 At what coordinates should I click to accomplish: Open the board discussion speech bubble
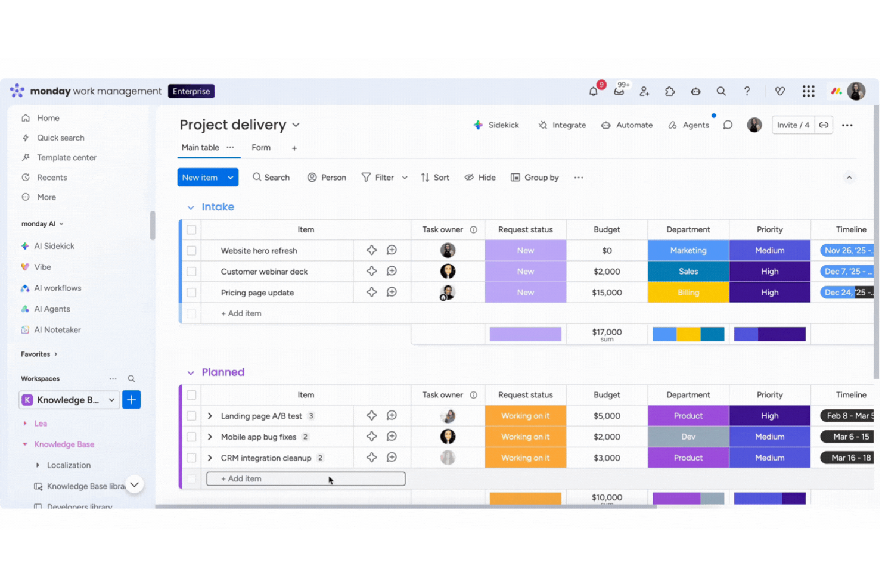point(728,125)
